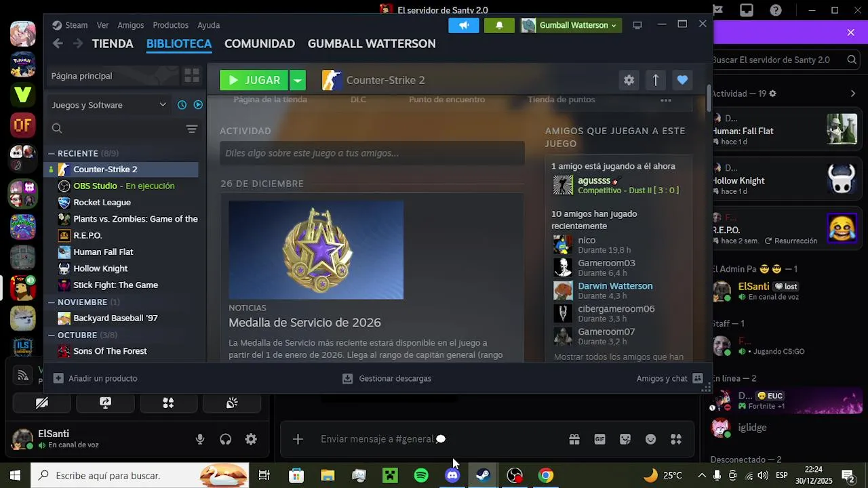Screen dimensions: 868x488
Task: Open Google Chrome from taskbar
Action: point(546,476)
